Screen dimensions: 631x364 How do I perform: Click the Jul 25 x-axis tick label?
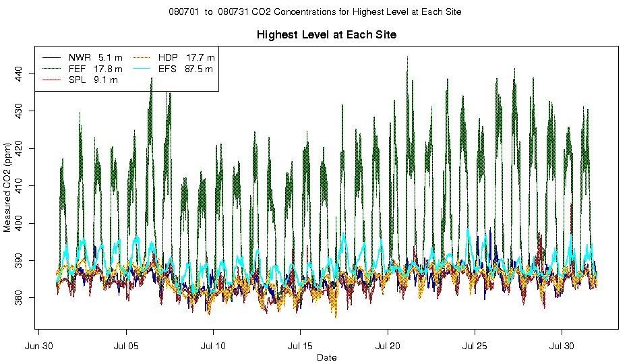coord(475,346)
